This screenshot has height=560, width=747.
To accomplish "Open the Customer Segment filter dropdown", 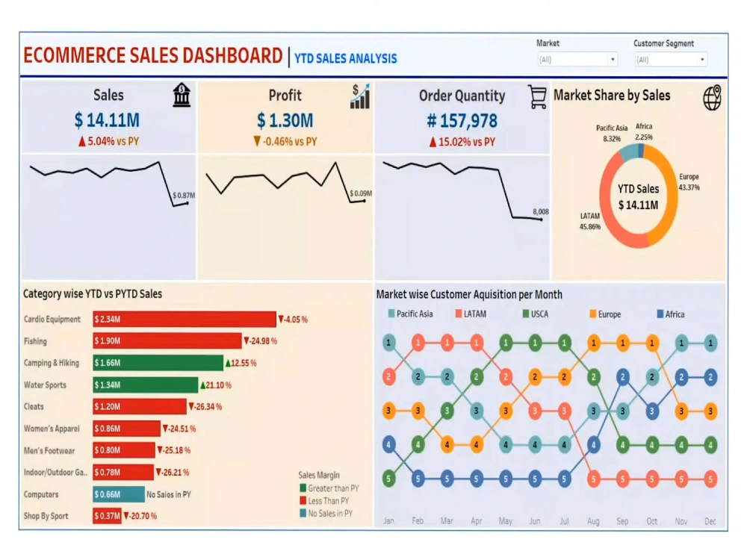I will coord(701,59).
